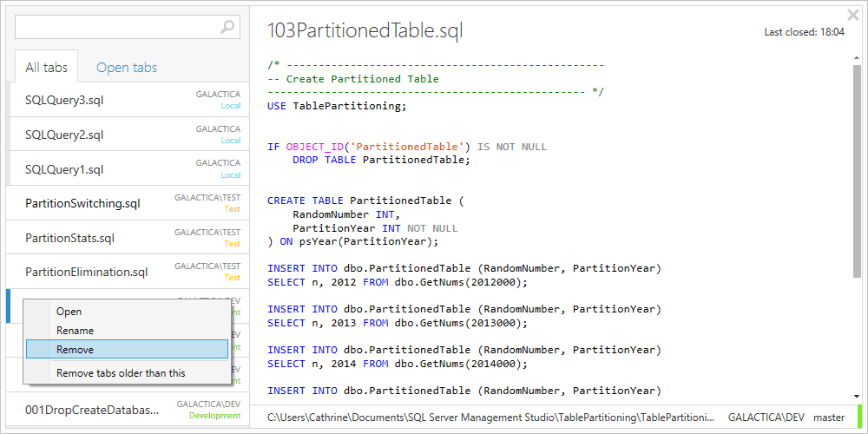The width and height of the screenshot is (868, 434).
Task: Open PartitionSwitching.sql entry
Action: click(82, 203)
